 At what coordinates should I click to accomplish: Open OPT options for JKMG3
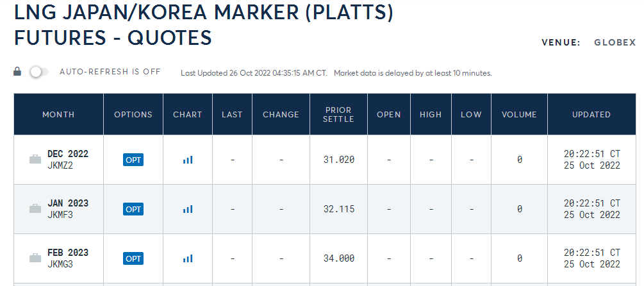[x=133, y=258]
